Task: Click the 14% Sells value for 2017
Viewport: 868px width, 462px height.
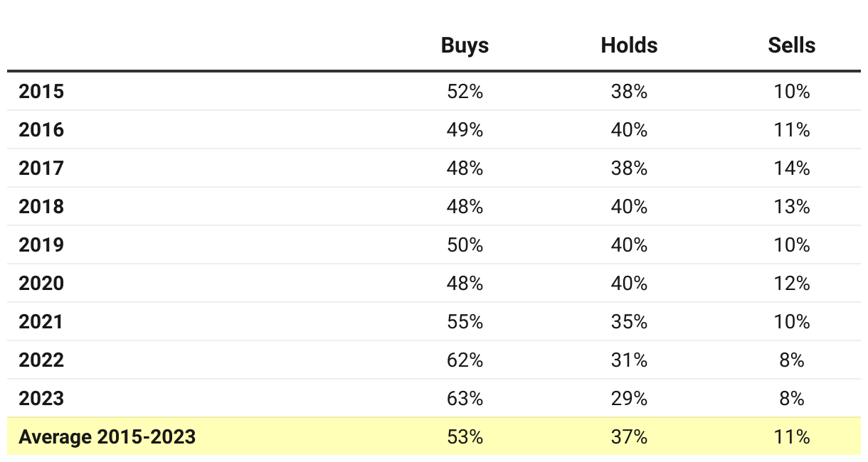Action: [x=792, y=168]
